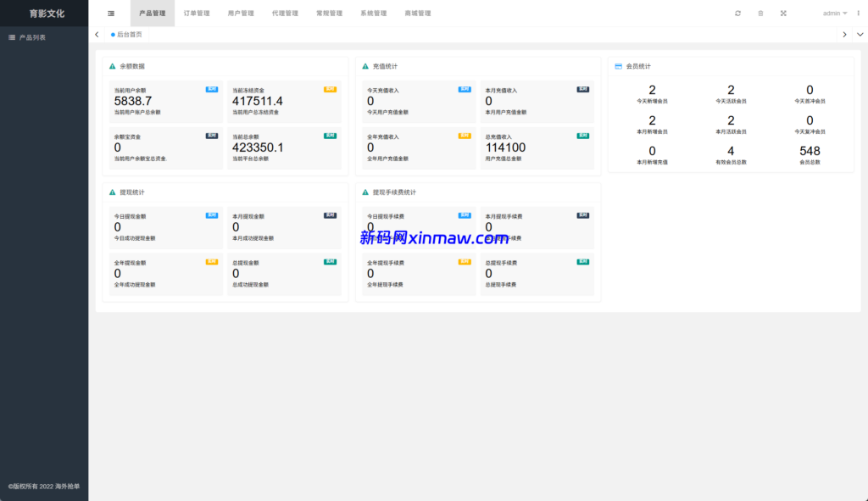Image resolution: width=868 pixels, height=501 pixels.
Task: Open 产品列表 in the sidebar
Action: pyautogui.click(x=32, y=37)
